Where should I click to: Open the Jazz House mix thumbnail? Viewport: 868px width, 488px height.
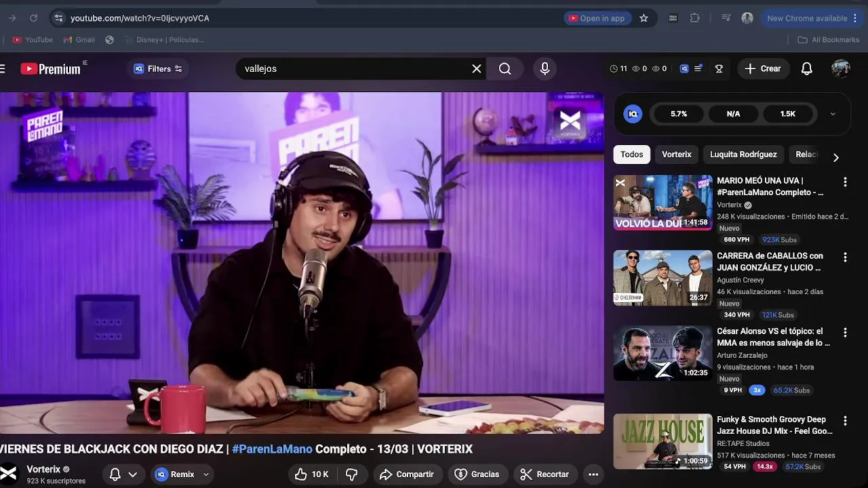(663, 441)
